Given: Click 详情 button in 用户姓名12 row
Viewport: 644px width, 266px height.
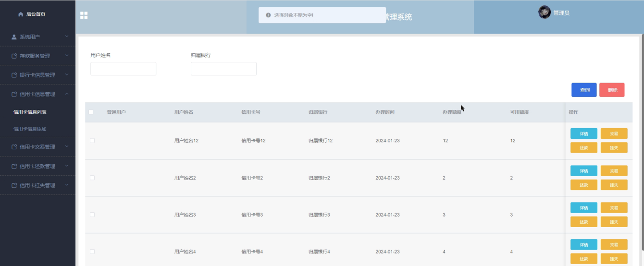Looking at the screenshot, I should click(584, 133).
